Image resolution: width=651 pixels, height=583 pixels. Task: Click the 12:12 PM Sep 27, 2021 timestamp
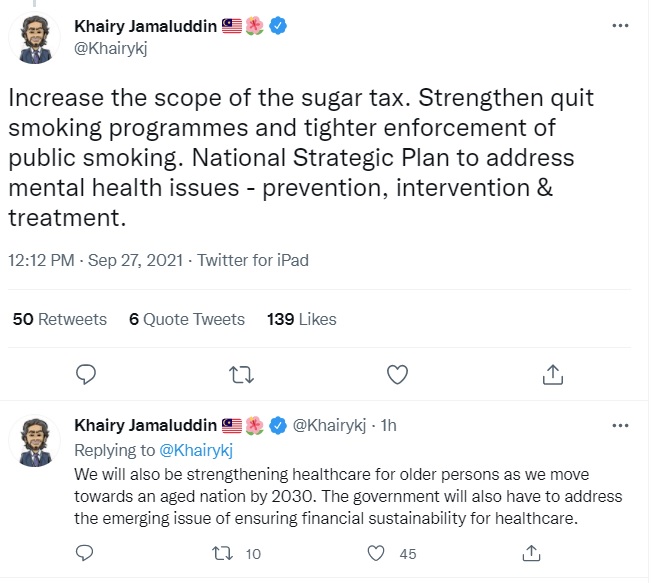tap(94, 260)
